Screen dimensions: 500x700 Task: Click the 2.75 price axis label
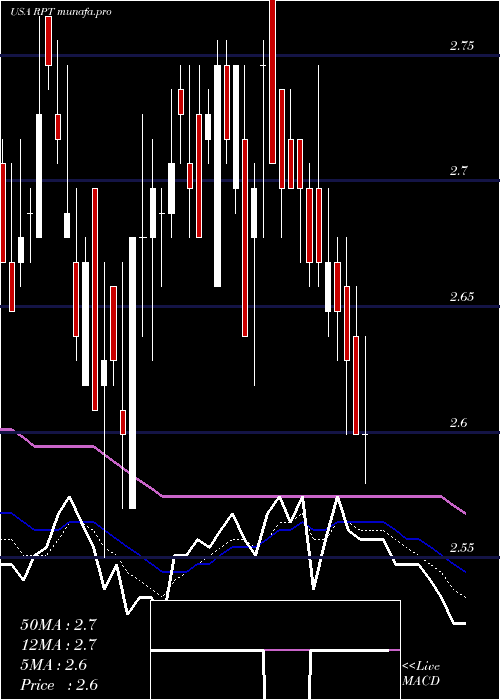point(462,46)
